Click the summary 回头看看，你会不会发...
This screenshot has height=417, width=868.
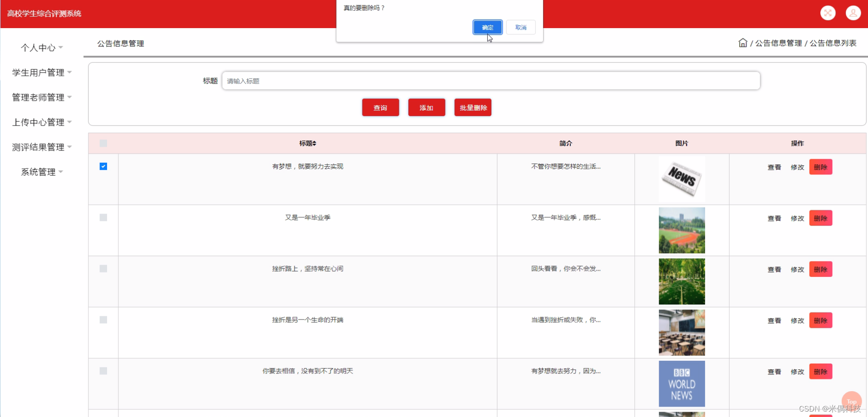[x=566, y=269]
